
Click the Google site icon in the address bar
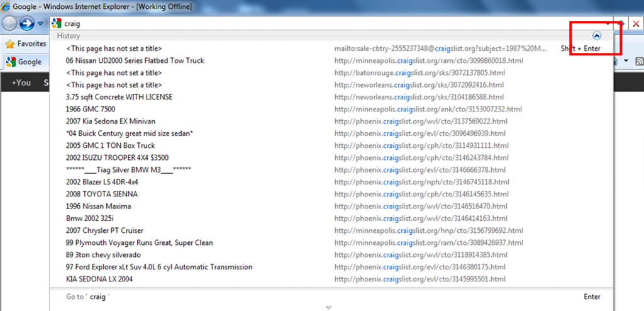(x=57, y=24)
